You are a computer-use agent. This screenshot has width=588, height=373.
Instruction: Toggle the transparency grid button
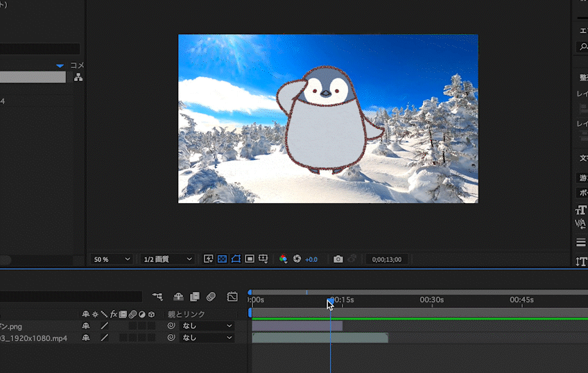222,259
